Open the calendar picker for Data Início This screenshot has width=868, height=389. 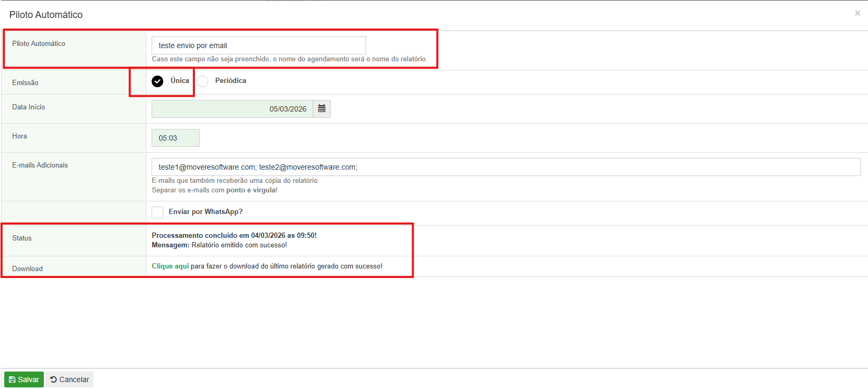[x=322, y=109]
